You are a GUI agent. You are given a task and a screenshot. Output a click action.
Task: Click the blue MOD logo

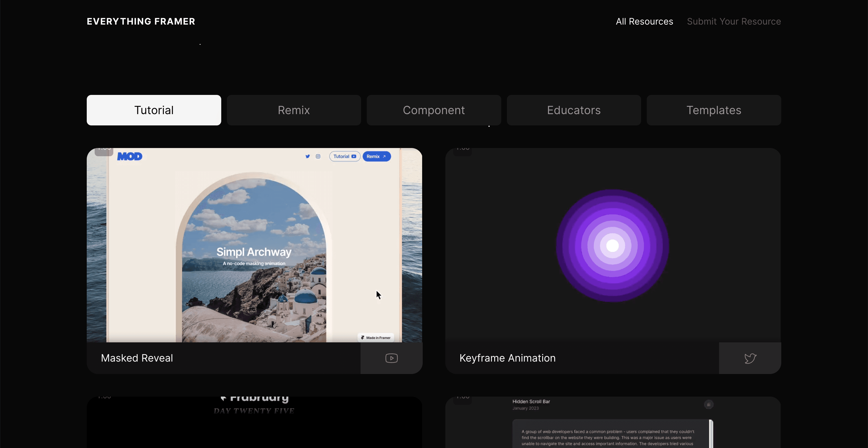130,156
